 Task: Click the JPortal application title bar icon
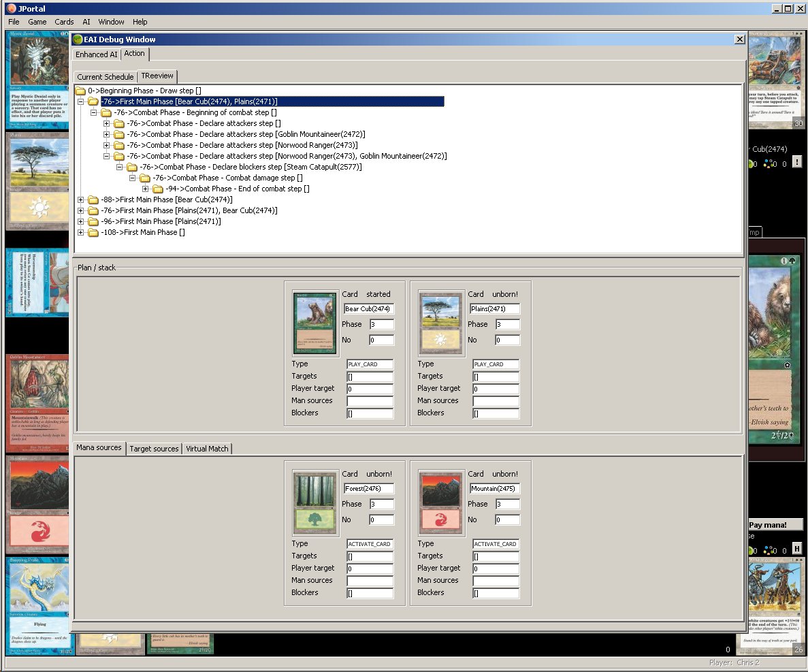pyautogui.click(x=12, y=8)
